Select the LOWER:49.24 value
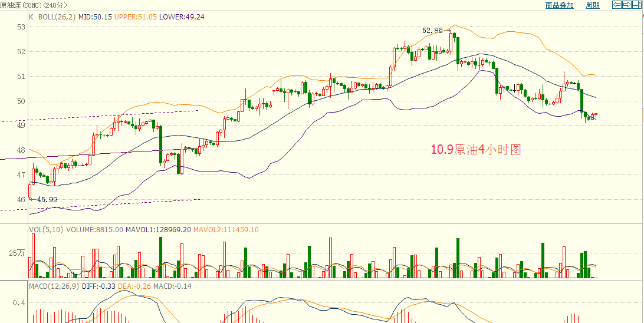This screenshot has height=323, width=644. [x=182, y=17]
